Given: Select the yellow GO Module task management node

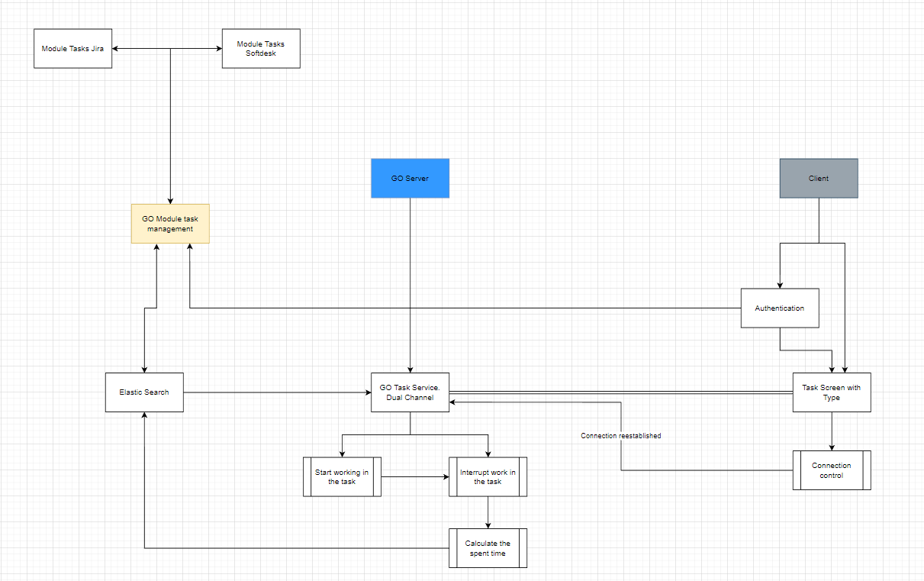Looking at the screenshot, I should [x=170, y=223].
